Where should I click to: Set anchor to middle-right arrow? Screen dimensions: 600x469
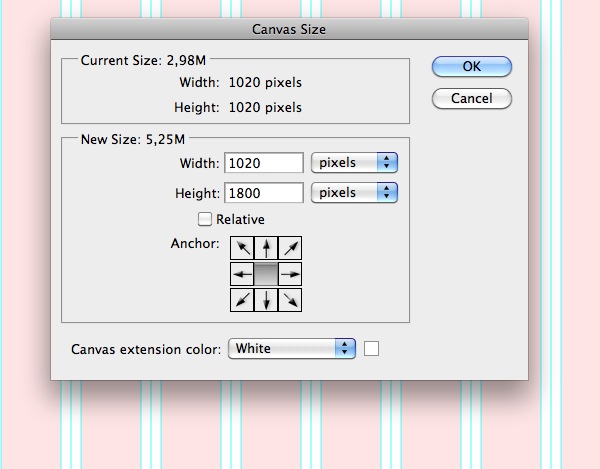[290, 273]
